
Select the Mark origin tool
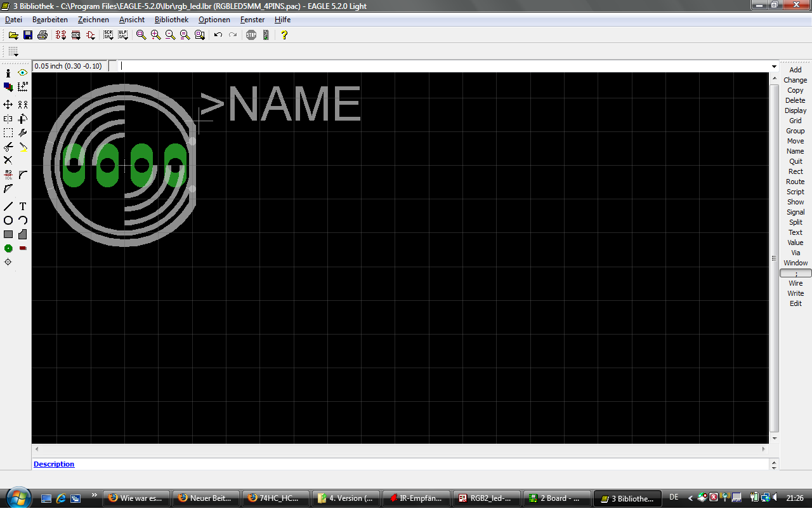point(23,87)
